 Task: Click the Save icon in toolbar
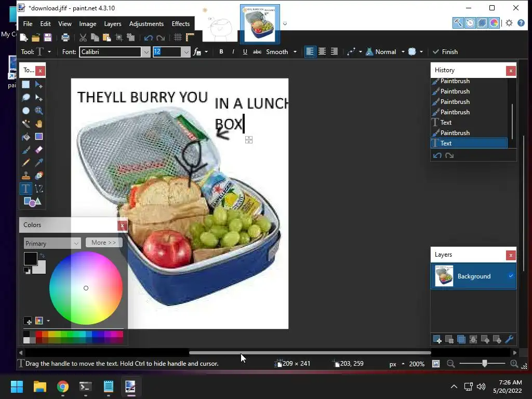pos(47,37)
